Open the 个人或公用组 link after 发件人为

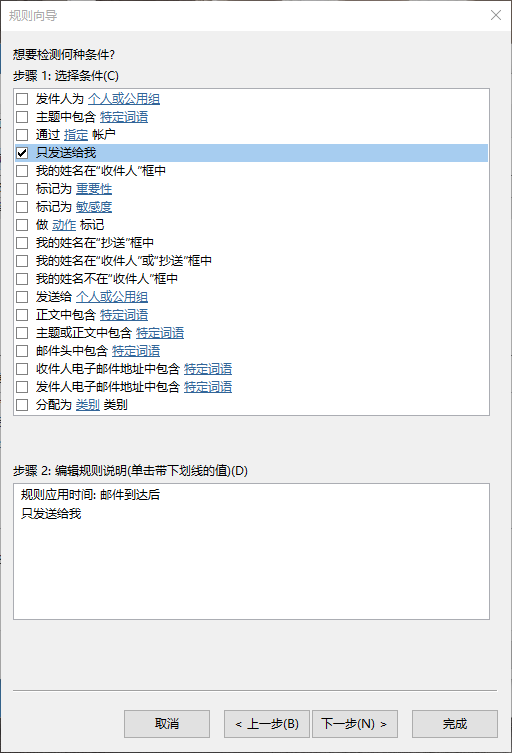click(124, 99)
